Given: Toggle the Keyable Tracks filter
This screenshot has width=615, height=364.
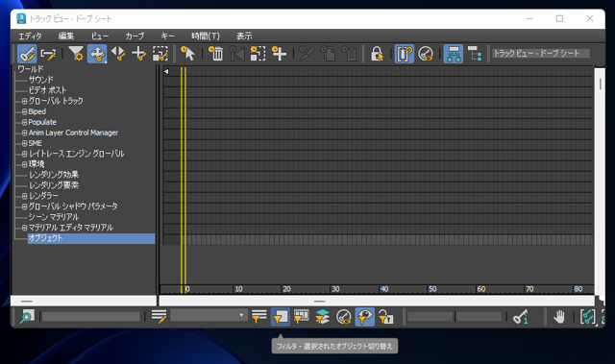Looking at the screenshot, I should (x=344, y=317).
